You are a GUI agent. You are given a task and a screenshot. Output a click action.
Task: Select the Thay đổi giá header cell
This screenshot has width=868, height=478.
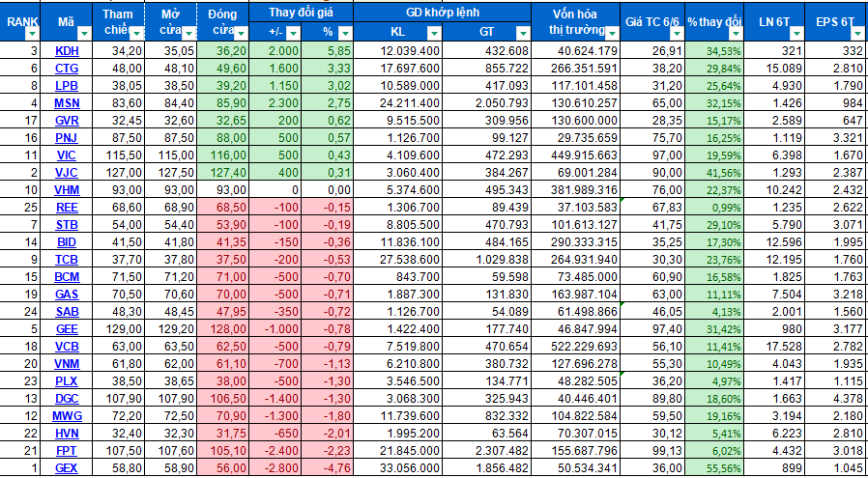[302, 13]
